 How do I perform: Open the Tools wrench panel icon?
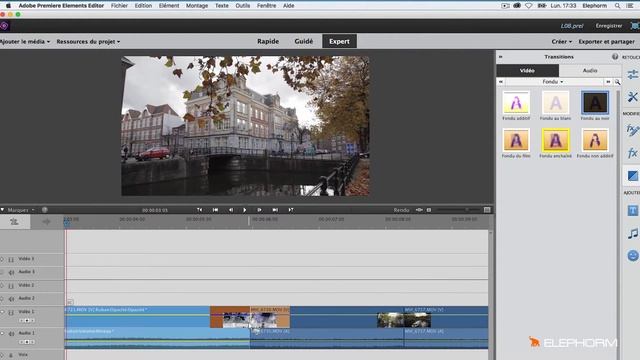(632, 97)
